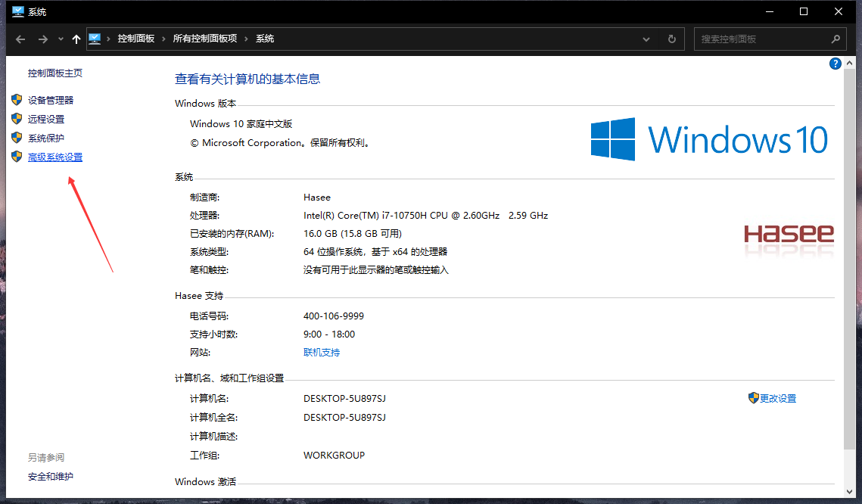Maximize the 系统 window
This screenshot has height=504, width=862.
click(x=804, y=11)
